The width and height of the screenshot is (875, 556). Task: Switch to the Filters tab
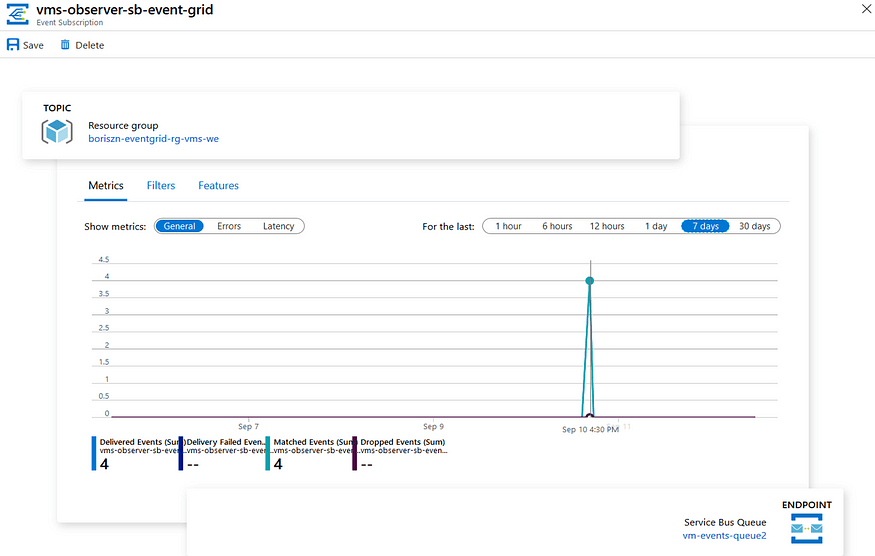(161, 185)
